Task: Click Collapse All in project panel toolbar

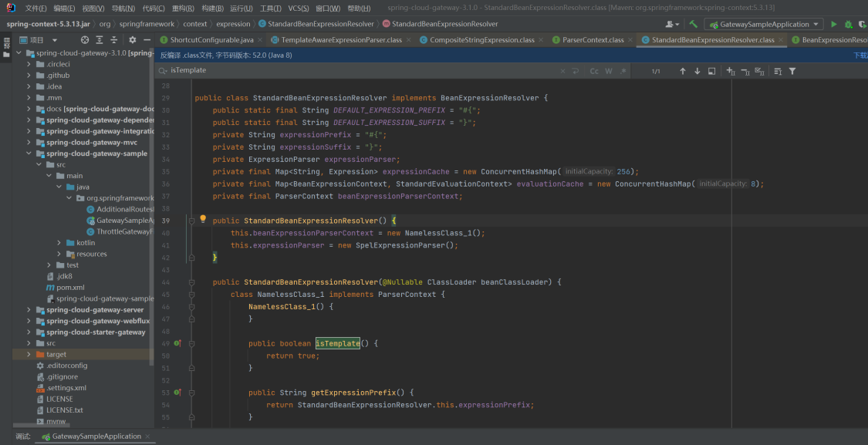Action: (113, 40)
